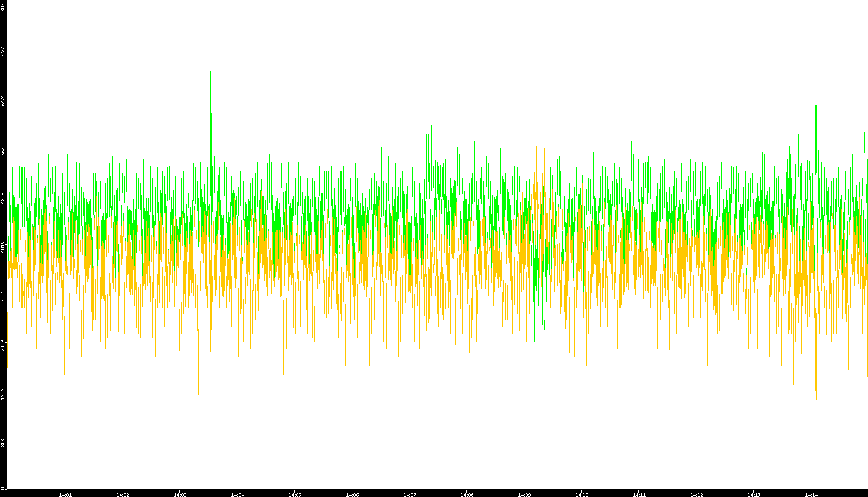The height and width of the screenshot is (497, 868).
Task: Click the 14:07 time marker
Action: [409, 494]
